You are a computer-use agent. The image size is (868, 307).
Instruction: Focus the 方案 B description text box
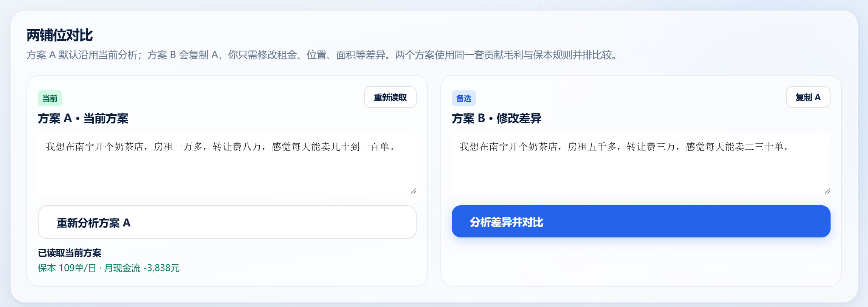(641, 164)
